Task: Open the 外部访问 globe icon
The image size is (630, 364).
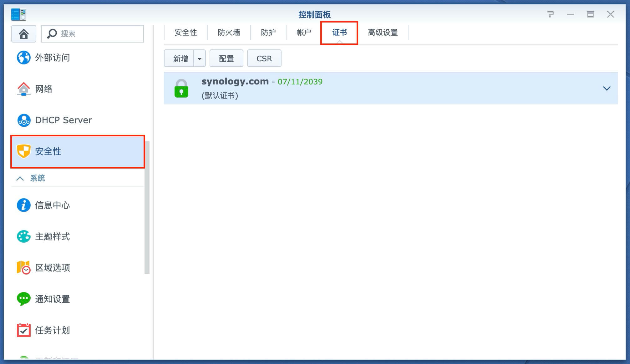Action: [23, 58]
